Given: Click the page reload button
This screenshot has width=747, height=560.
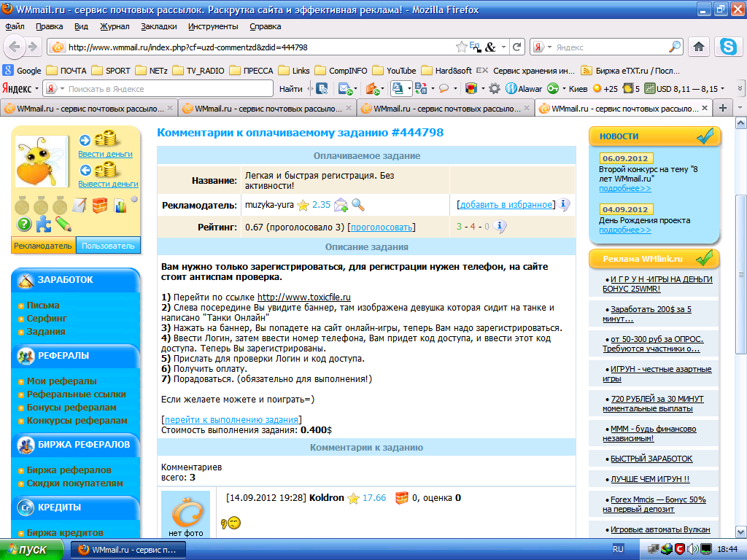Looking at the screenshot, I should tap(516, 47).
